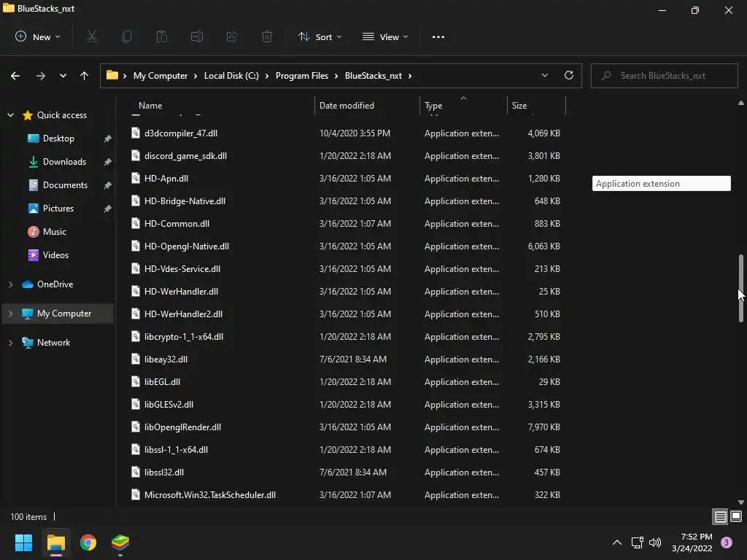
Task: Open the notification count badge
Action: (x=727, y=542)
